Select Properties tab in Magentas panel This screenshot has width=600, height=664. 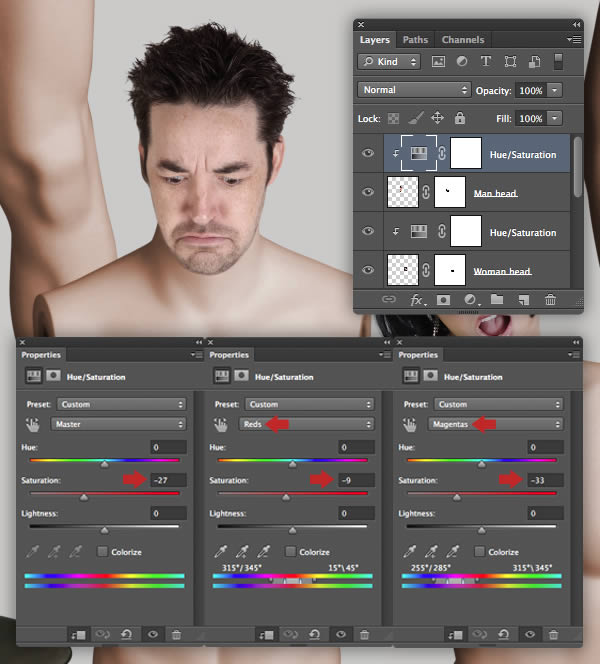(418, 355)
